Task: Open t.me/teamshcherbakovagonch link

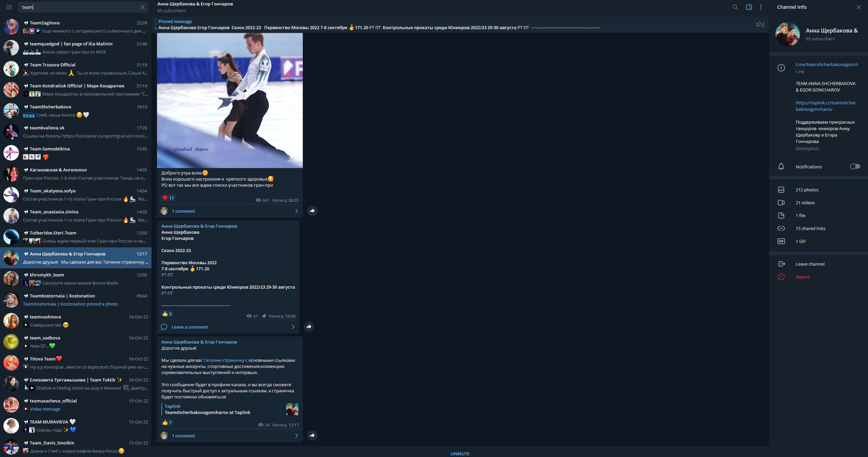Action: click(827, 64)
